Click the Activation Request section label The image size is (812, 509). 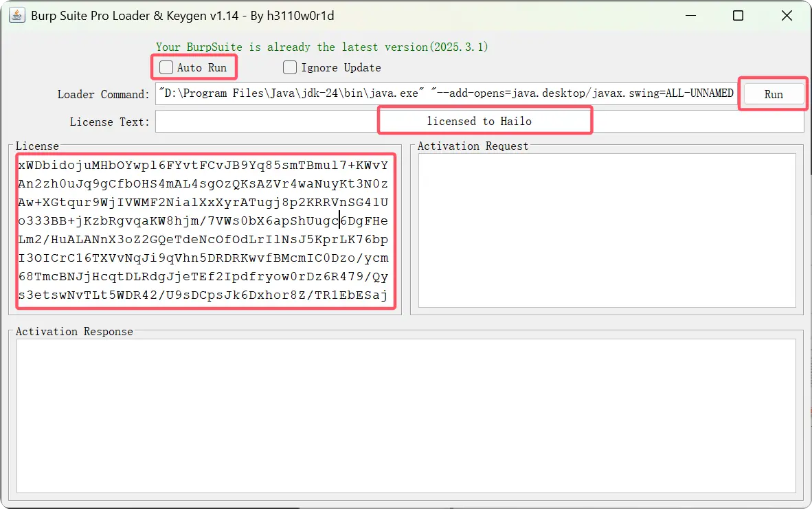click(x=473, y=146)
